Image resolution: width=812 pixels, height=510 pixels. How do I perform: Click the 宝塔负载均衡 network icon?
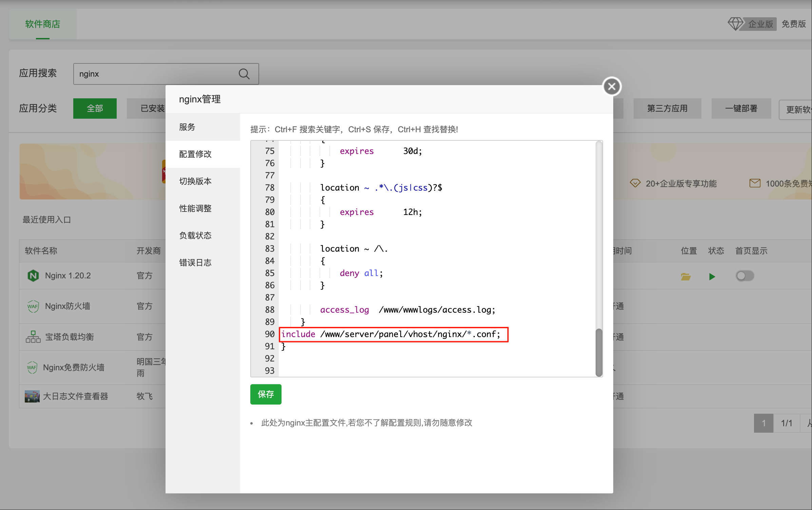tap(33, 337)
